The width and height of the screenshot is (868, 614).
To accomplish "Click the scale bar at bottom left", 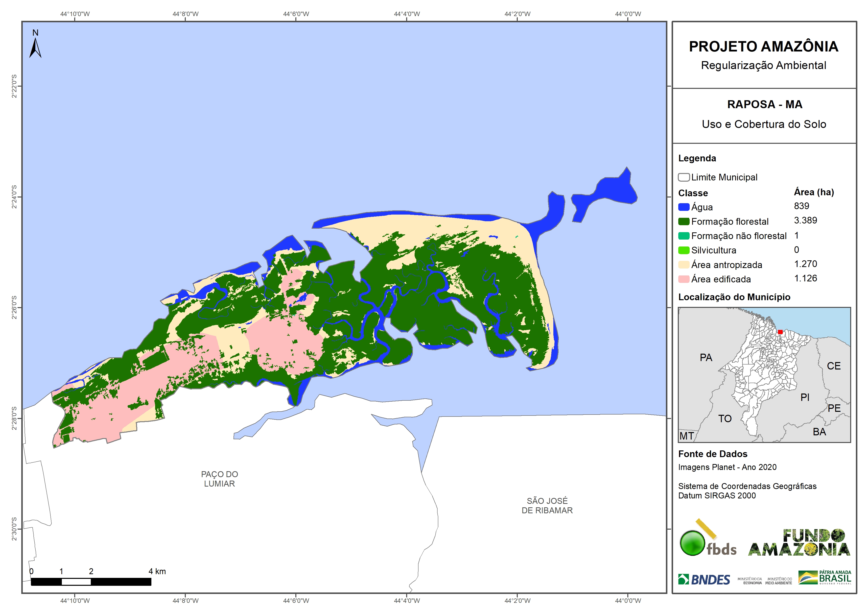I will click(91, 582).
